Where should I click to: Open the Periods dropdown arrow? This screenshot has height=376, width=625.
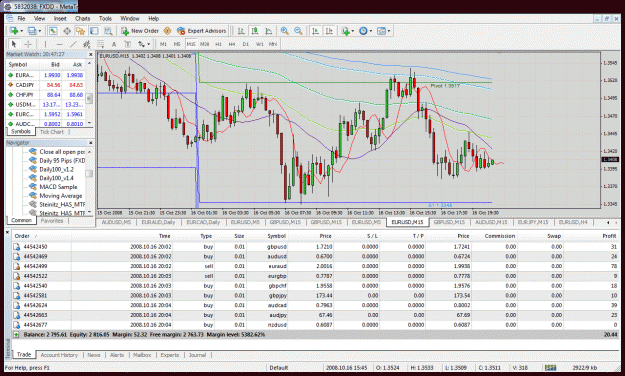click(x=371, y=31)
